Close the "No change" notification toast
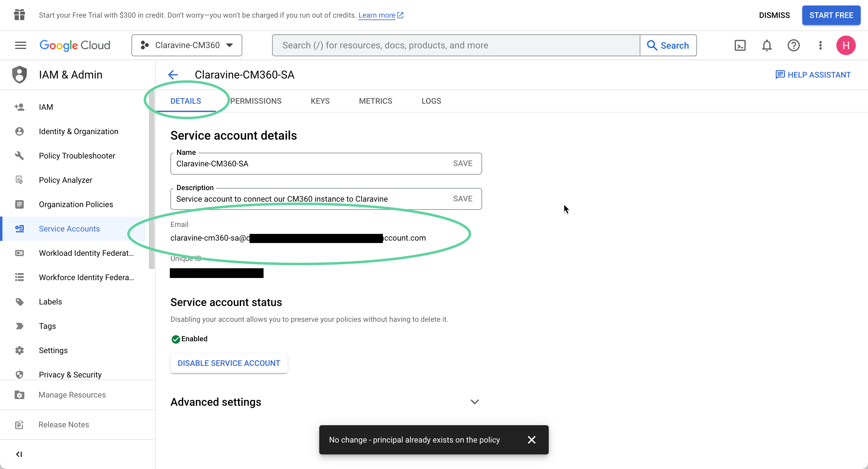The width and height of the screenshot is (868, 469). pos(531,440)
